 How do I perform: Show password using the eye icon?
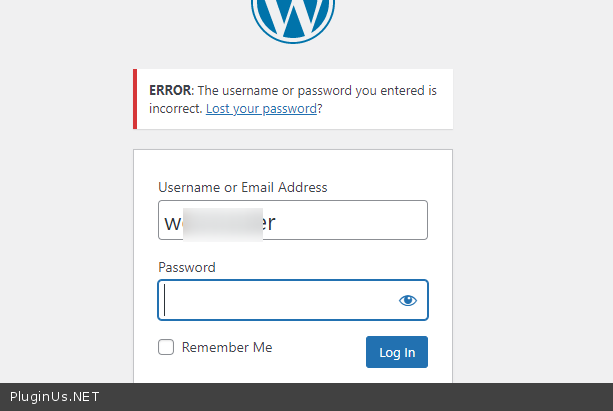click(x=407, y=300)
